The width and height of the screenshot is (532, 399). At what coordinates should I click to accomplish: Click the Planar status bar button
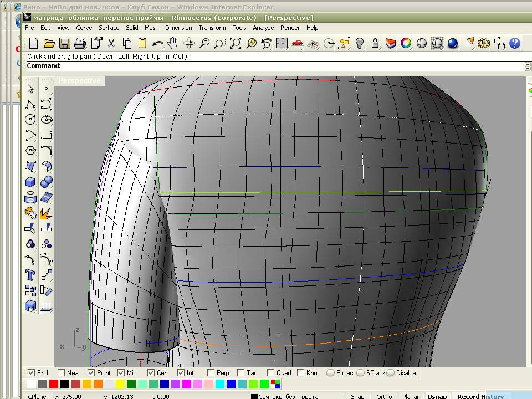point(411,396)
